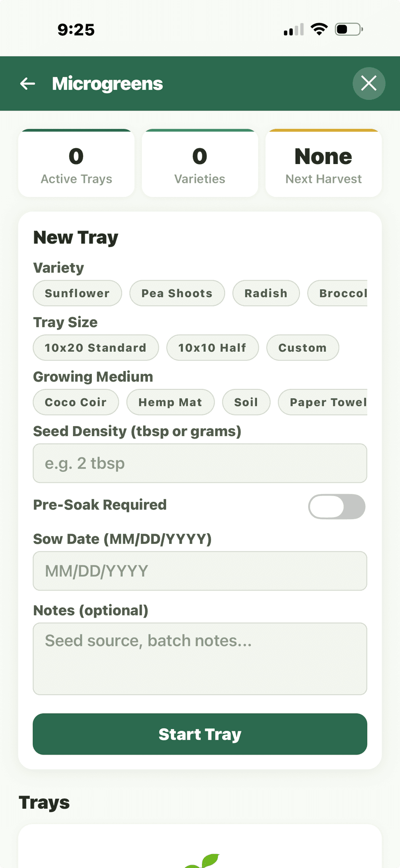Image resolution: width=400 pixels, height=868 pixels.
Task: Tap the Wi-Fi icon in the status bar
Action: pyautogui.click(x=318, y=28)
